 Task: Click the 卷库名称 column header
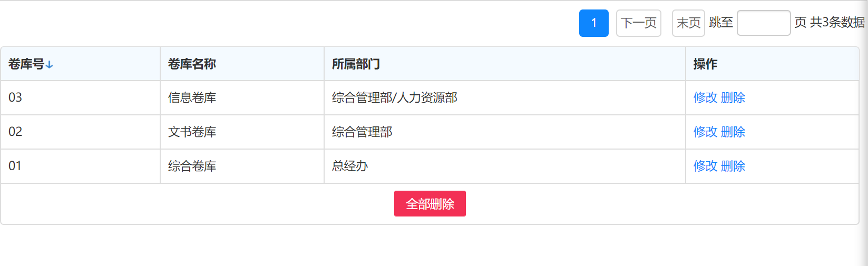point(192,64)
